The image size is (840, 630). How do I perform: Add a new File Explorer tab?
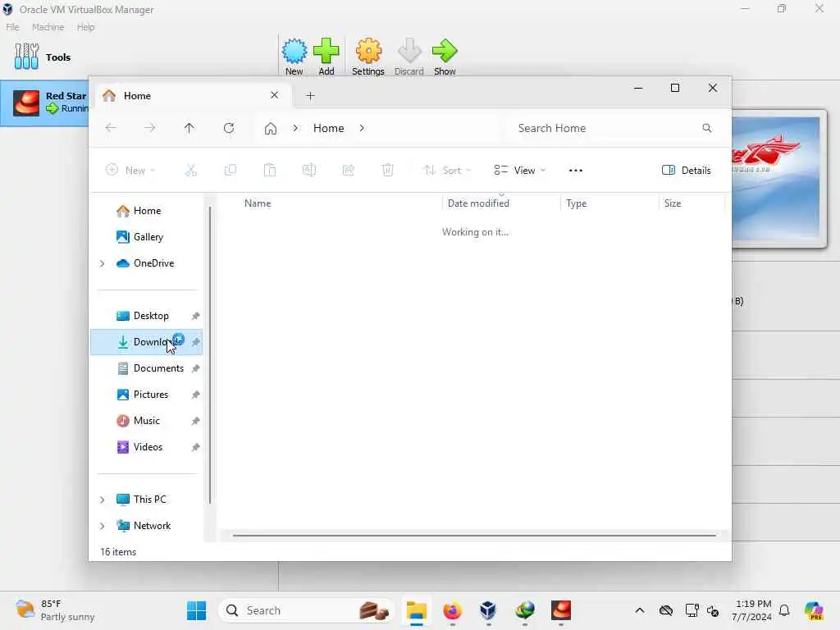click(310, 96)
